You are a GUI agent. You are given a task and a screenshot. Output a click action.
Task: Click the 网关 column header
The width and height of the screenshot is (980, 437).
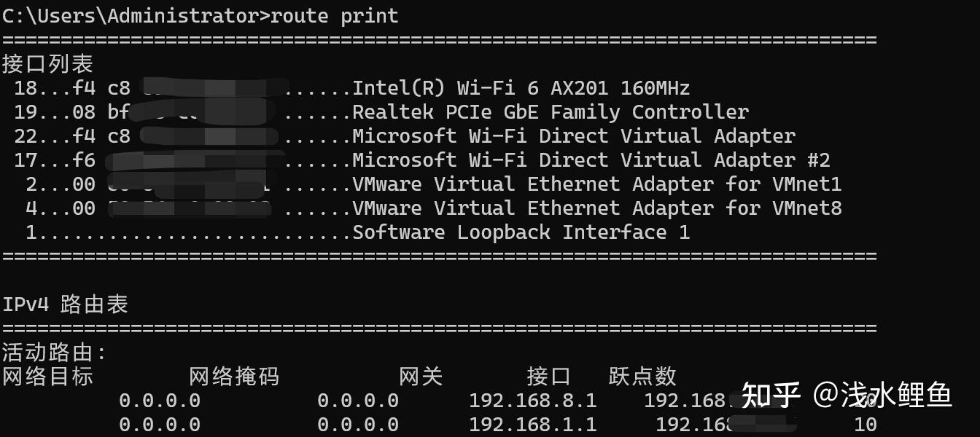tap(421, 377)
